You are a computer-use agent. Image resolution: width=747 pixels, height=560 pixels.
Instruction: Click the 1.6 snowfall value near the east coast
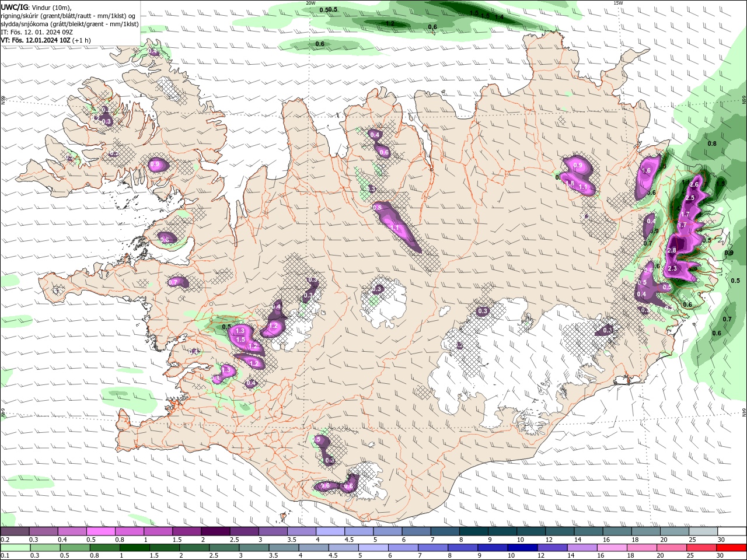pos(646,171)
